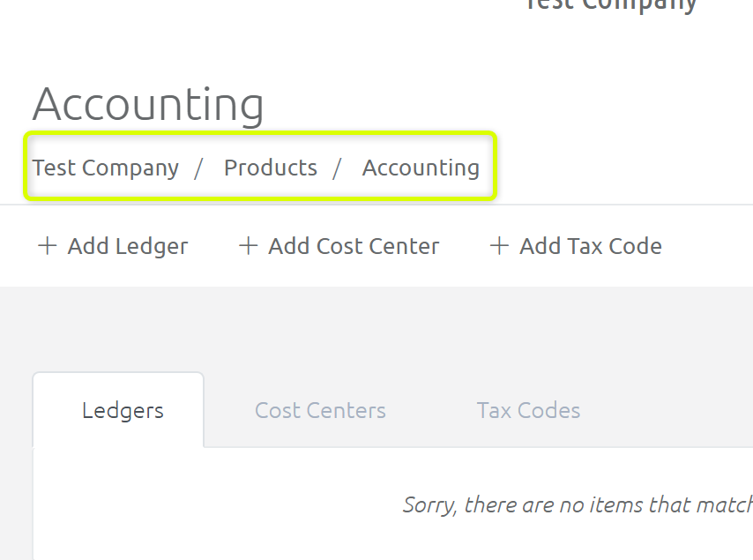Click the slash between Products and Accounting
The image size is (753, 560).
point(337,168)
